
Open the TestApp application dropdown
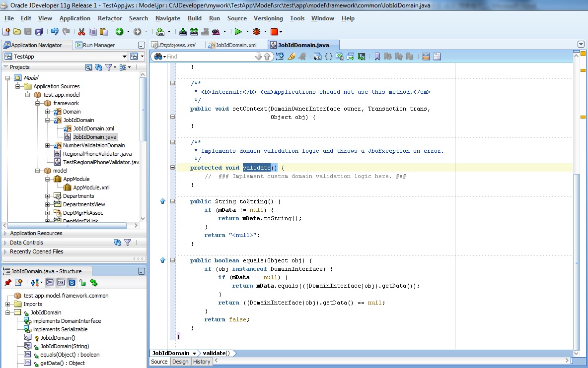click(x=125, y=57)
